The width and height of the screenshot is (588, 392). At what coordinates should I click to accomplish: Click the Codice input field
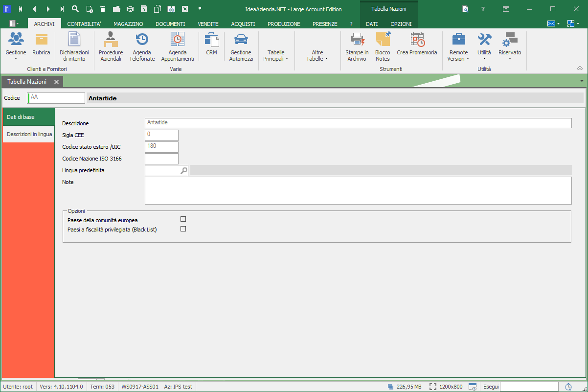point(56,98)
